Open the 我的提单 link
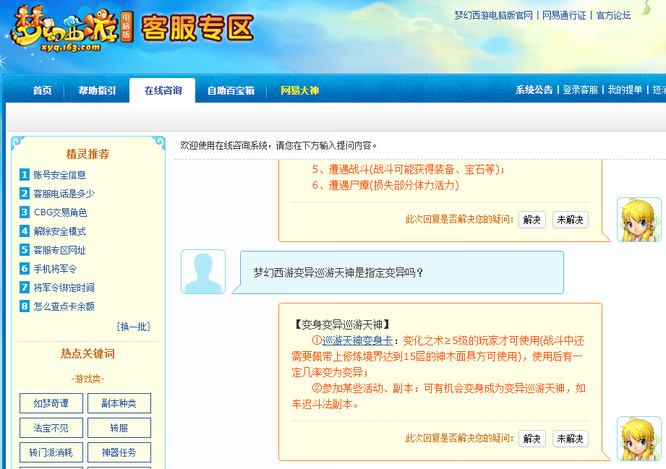 tap(625, 90)
